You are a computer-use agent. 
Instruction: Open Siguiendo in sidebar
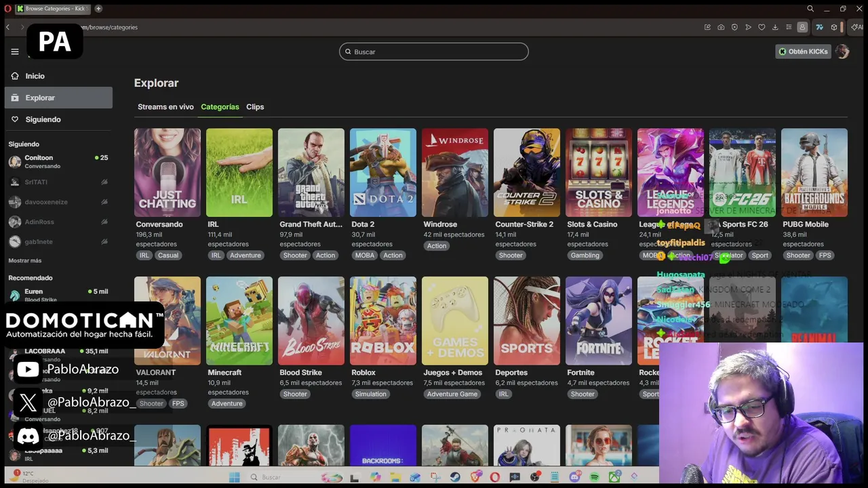(58, 119)
